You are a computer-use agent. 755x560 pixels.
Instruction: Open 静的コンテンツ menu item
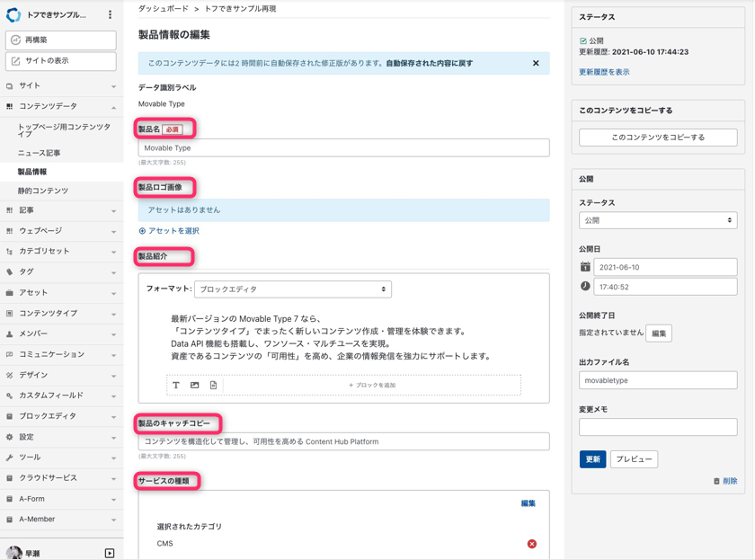coord(43,191)
